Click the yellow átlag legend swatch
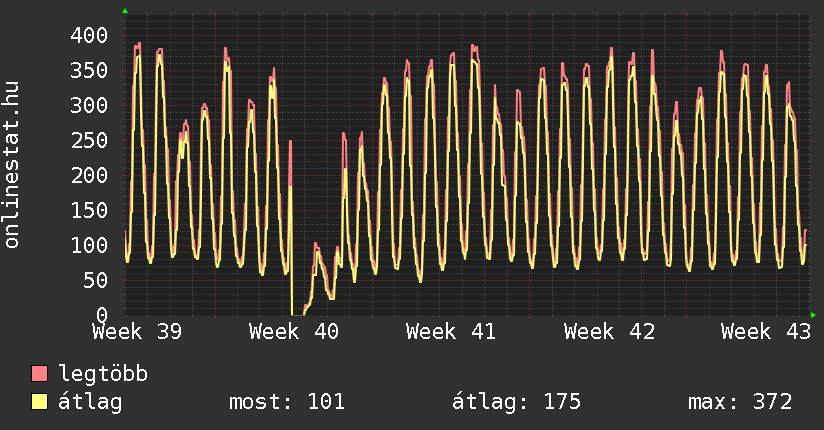824x430 pixels. (40, 403)
